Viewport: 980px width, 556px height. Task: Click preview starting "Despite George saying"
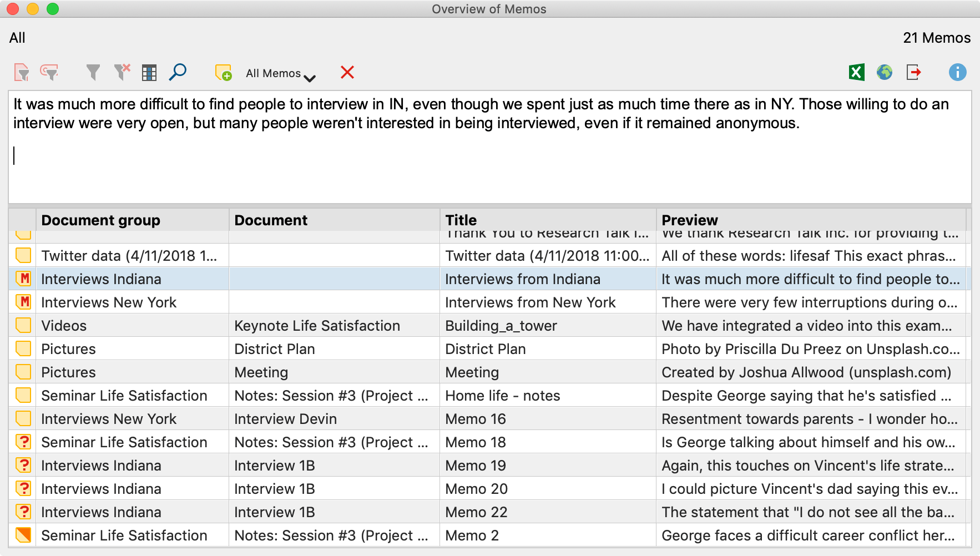point(811,396)
